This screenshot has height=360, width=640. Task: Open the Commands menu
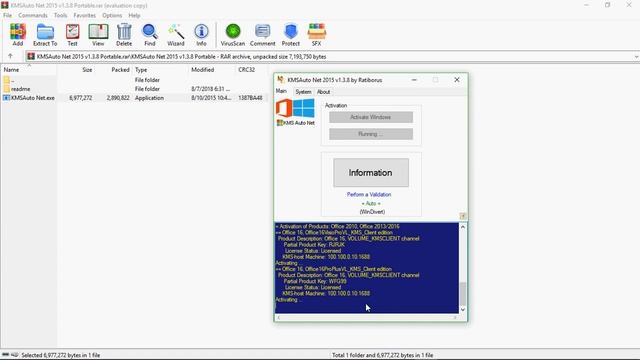click(33, 15)
